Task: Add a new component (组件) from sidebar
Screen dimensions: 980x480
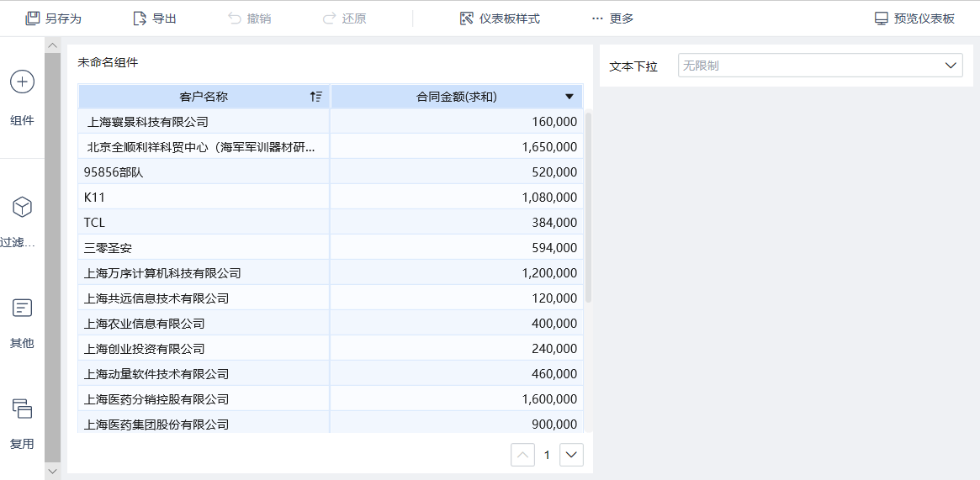Action: (x=22, y=82)
